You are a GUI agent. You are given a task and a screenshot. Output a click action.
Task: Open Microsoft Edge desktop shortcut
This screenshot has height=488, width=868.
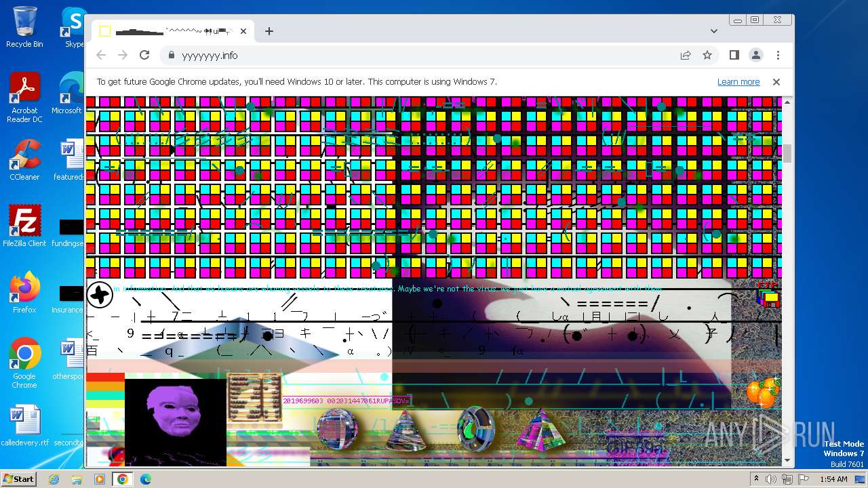pos(71,94)
